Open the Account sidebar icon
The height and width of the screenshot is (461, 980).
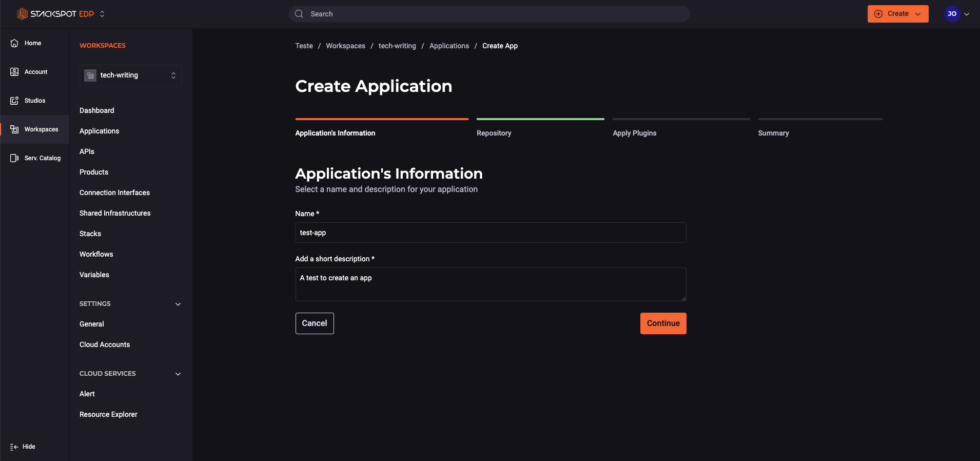pyautogui.click(x=14, y=72)
